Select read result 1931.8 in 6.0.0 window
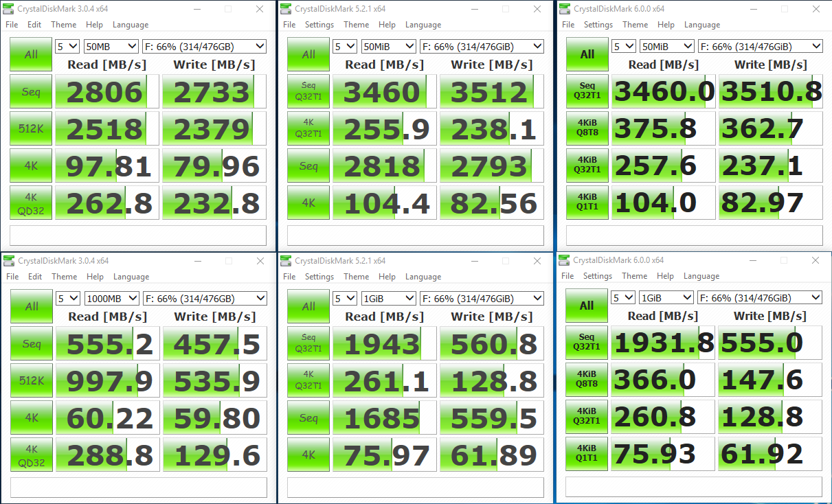Viewport: 832px width, 504px height. tap(664, 343)
